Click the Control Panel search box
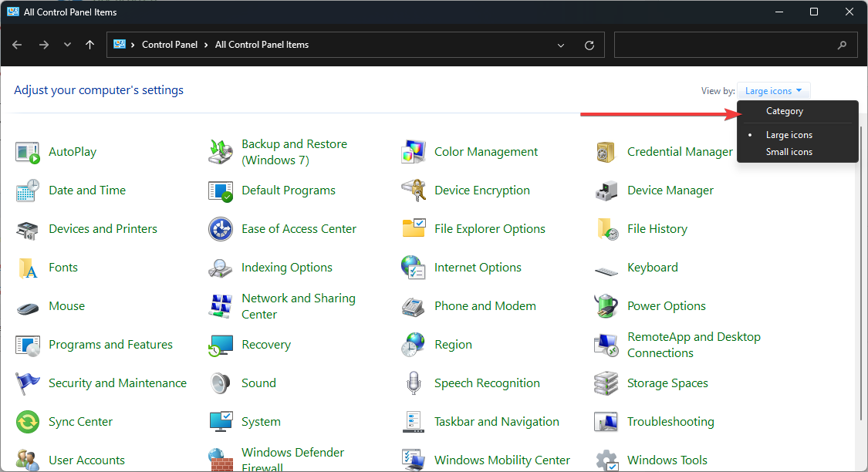This screenshot has height=472, width=868. (x=736, y=45)
